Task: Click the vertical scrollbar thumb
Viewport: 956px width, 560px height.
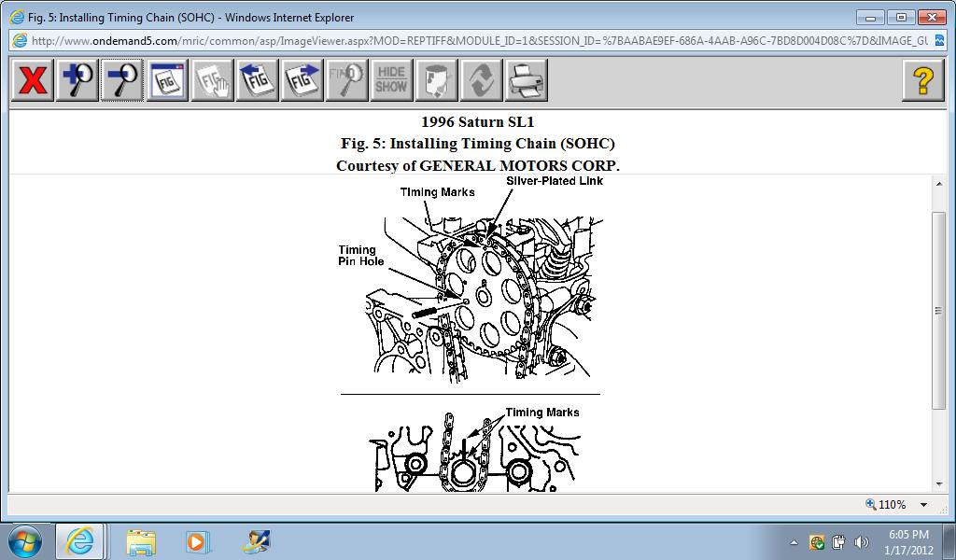Action: (x=939, y=310)
